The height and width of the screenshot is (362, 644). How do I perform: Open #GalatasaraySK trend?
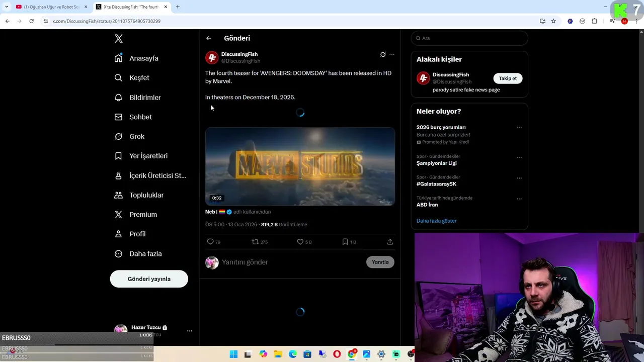(436, 184)
